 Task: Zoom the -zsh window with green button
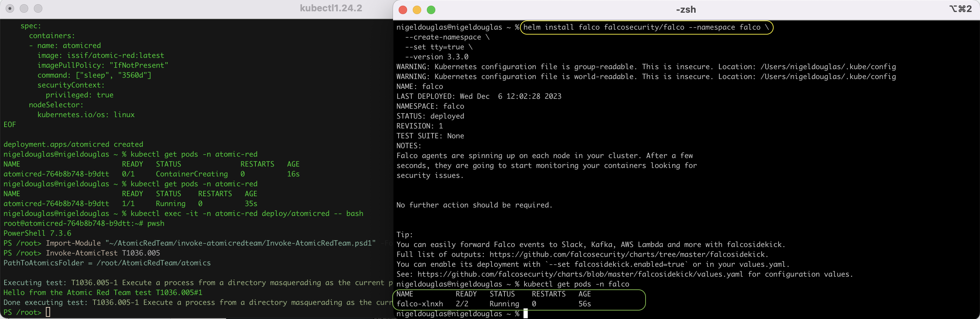pos(431,10)
